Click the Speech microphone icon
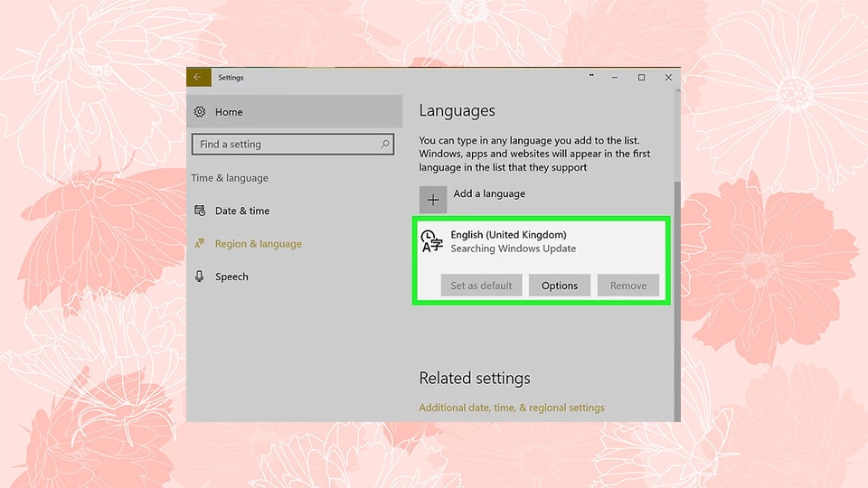Screen dimensions: 868x488 (201, 277)
